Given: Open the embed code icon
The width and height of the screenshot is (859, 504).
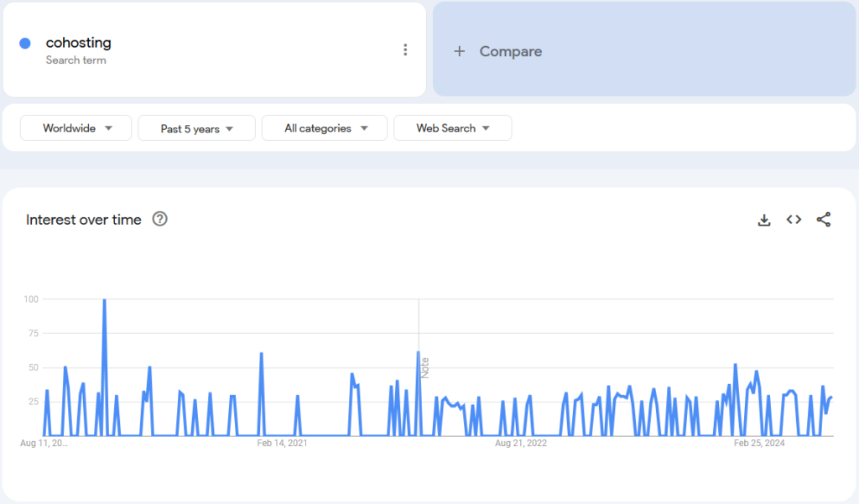Looking at the screenshot, I should (794, 220).
